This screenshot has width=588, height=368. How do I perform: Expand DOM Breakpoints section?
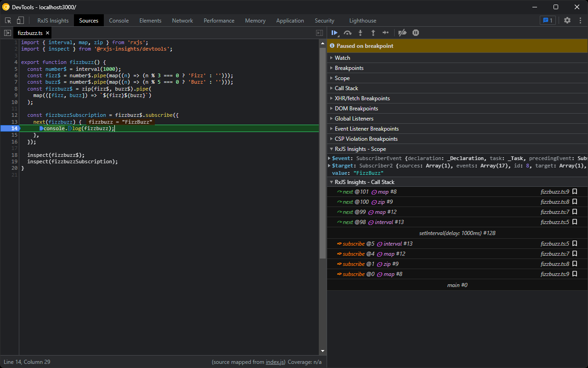tap(458, 109)
